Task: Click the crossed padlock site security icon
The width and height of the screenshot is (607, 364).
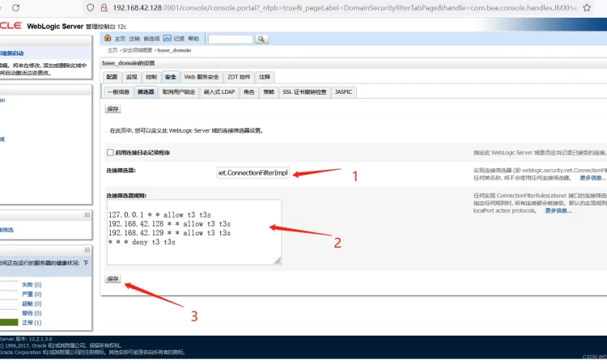Action: pyautogui.click(x=104, y=8)
